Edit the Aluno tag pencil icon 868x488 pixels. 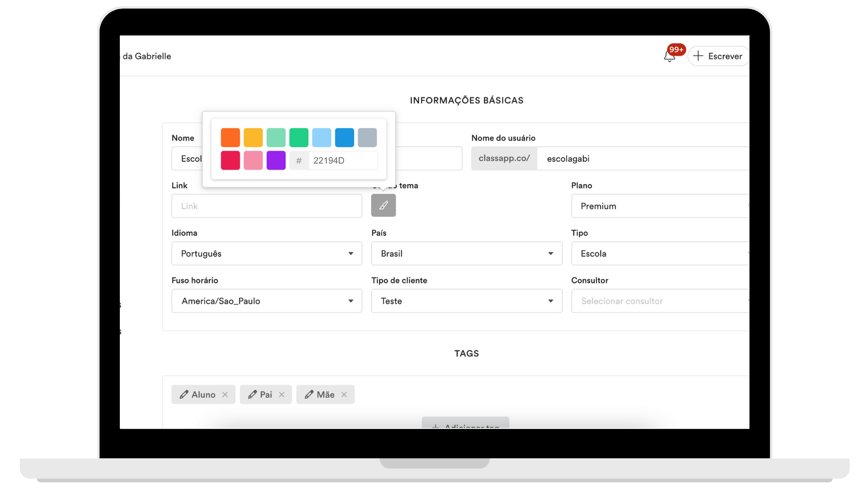point(184,394)
